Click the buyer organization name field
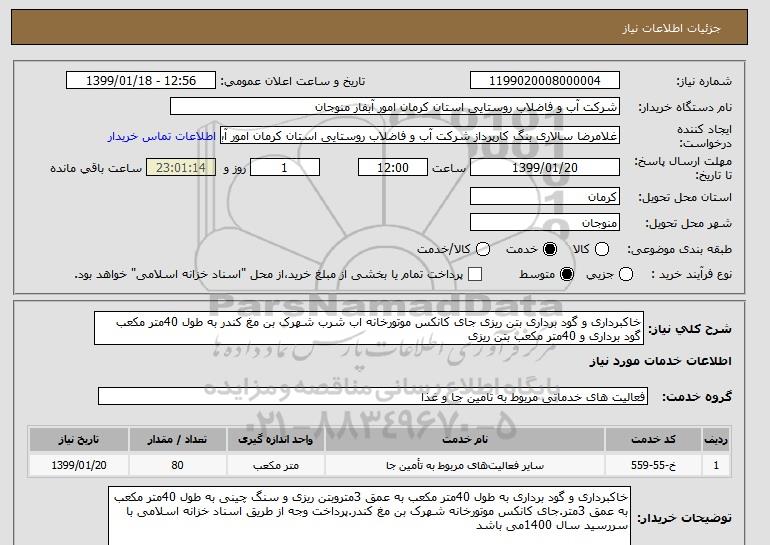 395,107
